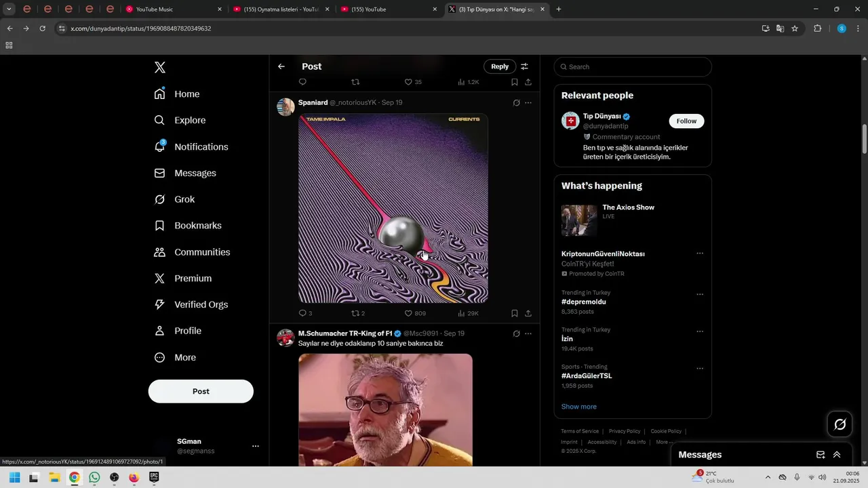868x488 pixels.
Task: Open Spaniard's profile avatar
Action: pos(285,107)
